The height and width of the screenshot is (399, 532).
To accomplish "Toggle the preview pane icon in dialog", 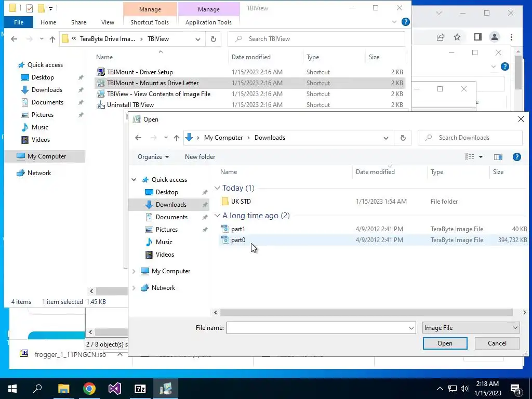I will click(x=498, y=157).
